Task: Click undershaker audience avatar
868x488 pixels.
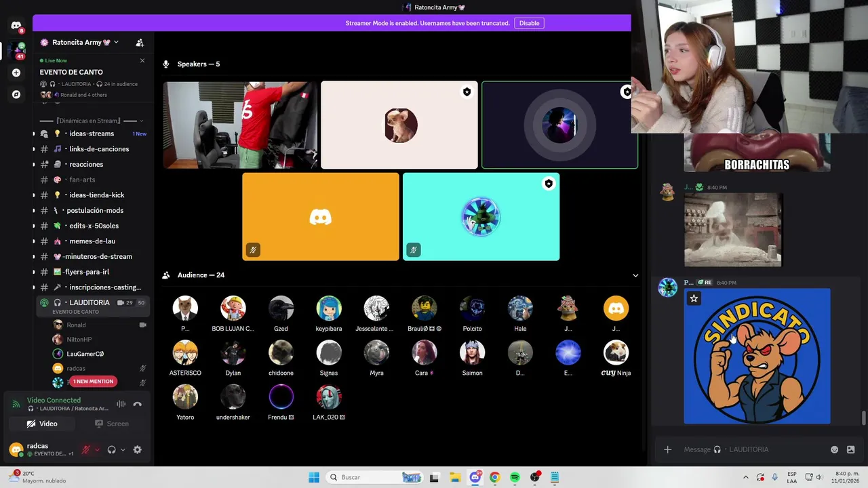Action: (233, 396)
